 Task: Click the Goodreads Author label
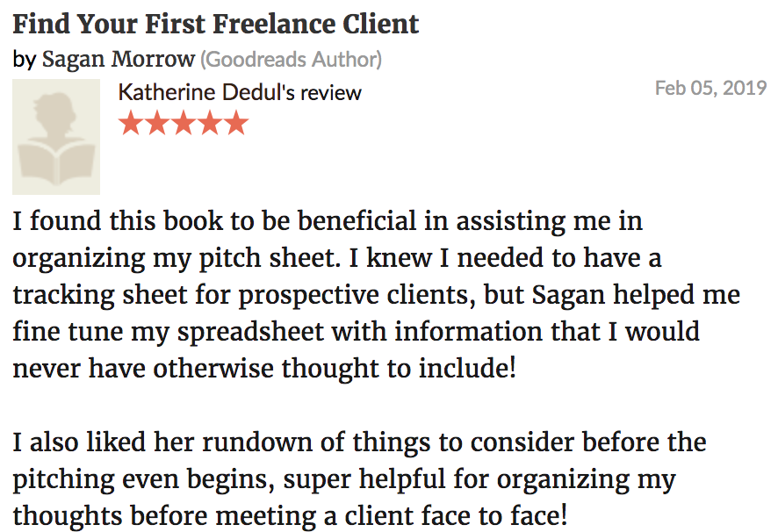292,59
